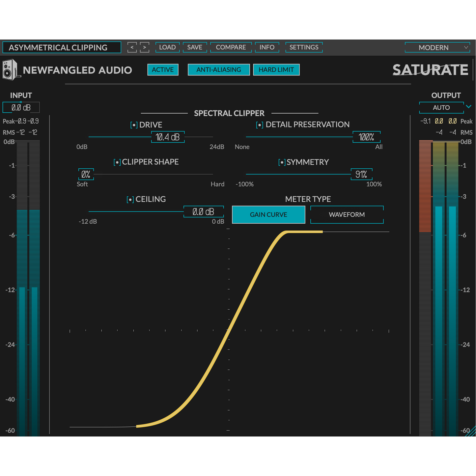Open the Modern style dropdown

(437, 47)
